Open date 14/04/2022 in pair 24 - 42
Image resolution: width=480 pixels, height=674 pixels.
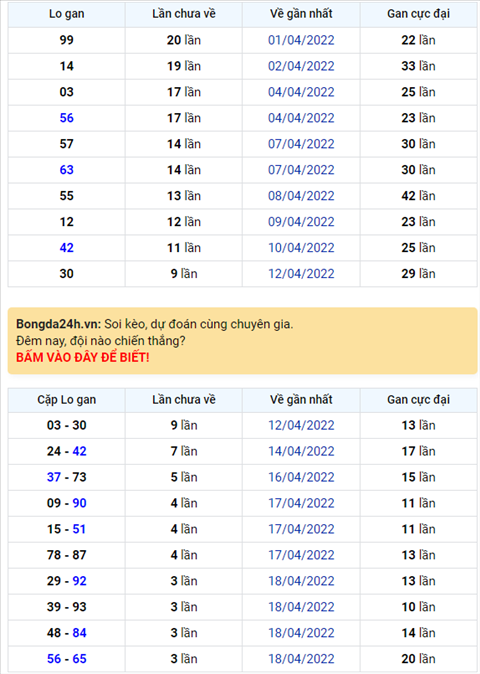pyautogui.click(x=301, y=451)
